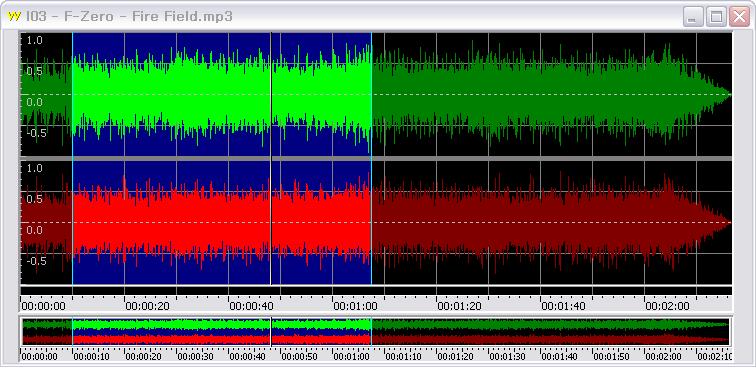Close the Fire Field.mp3 window
The height and width of the screenshot is (367, 756).
(x=740, y=17)
